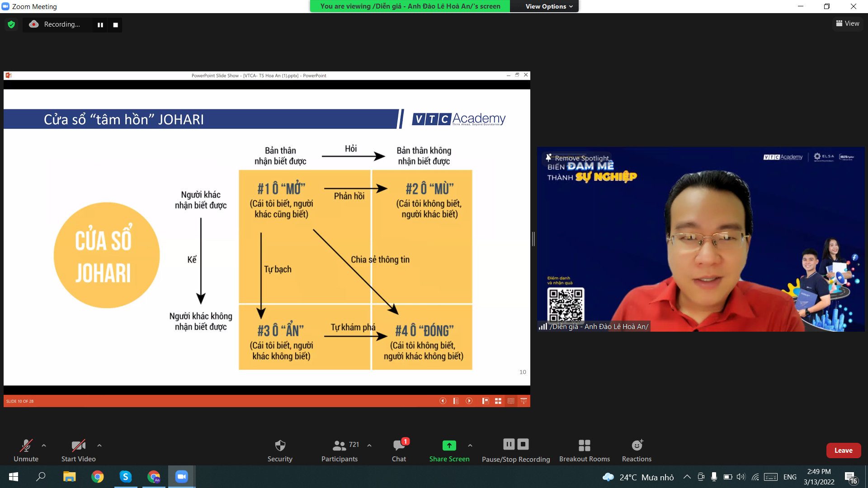Leave the meeting

[843, 450]
